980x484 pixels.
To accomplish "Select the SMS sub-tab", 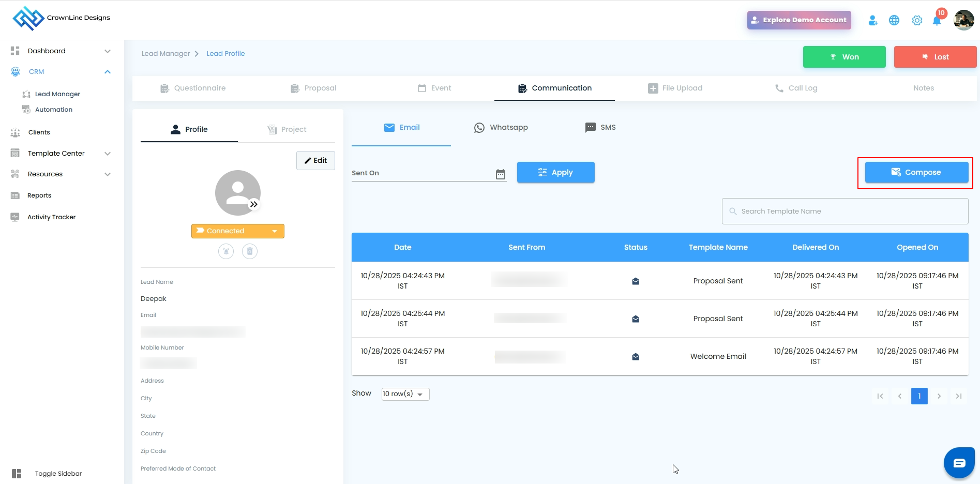I will (600, 128).
